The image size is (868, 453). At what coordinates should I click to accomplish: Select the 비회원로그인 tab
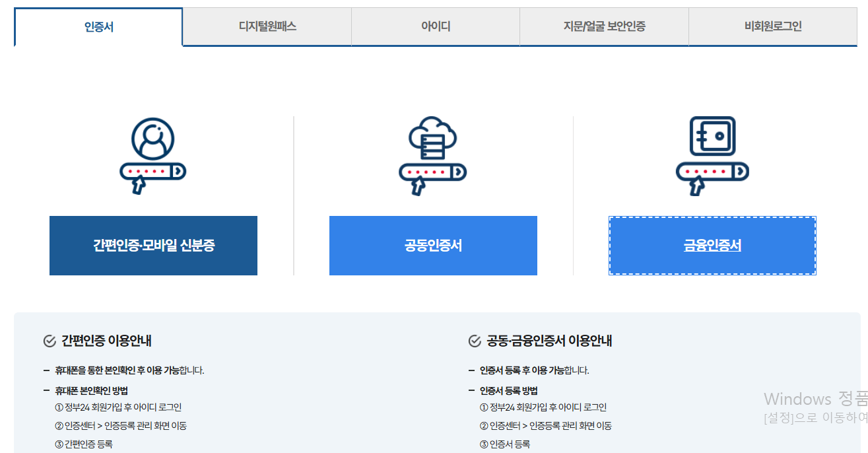click(x=772, y=26)
